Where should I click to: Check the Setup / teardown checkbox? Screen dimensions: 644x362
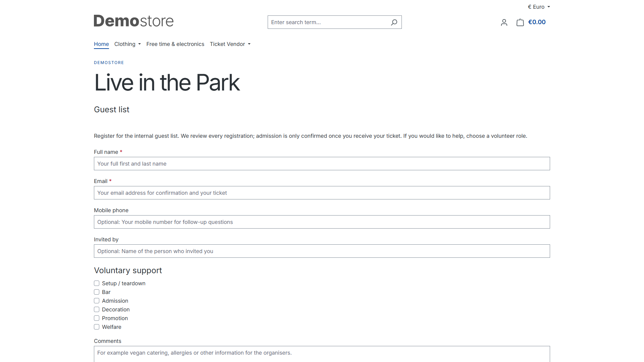pos(97,283)
